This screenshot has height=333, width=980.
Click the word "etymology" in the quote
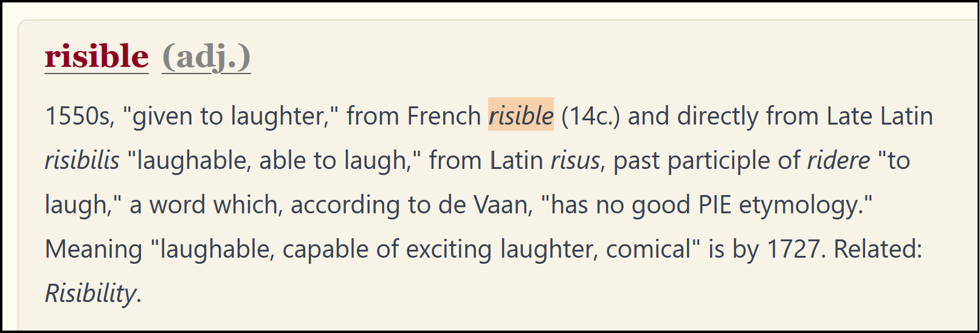[801, 205]
